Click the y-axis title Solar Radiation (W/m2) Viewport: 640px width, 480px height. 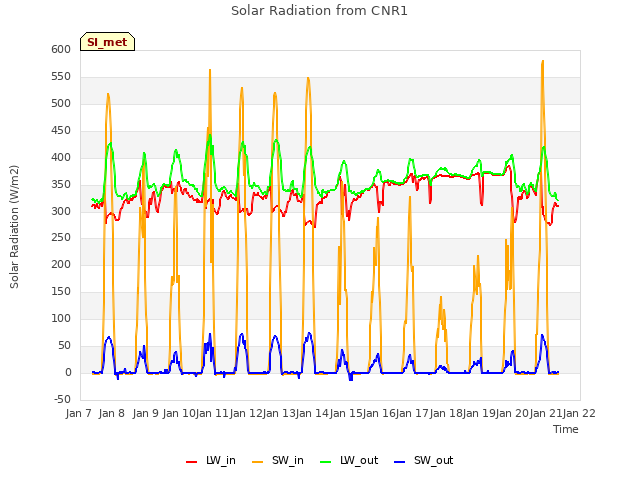14,227
